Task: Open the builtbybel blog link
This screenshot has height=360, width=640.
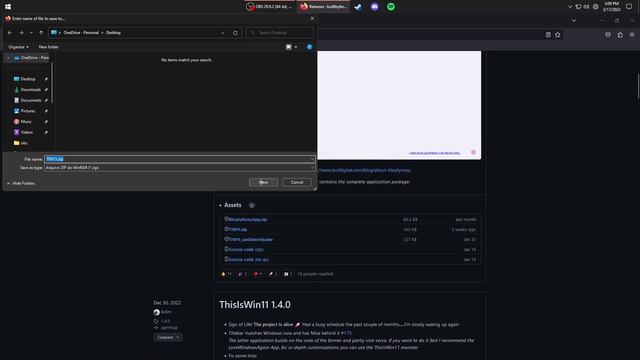Action: (364, 170)
